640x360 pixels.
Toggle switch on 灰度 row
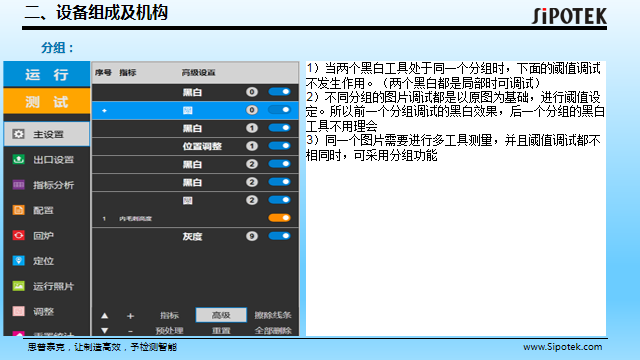(279, 236)
